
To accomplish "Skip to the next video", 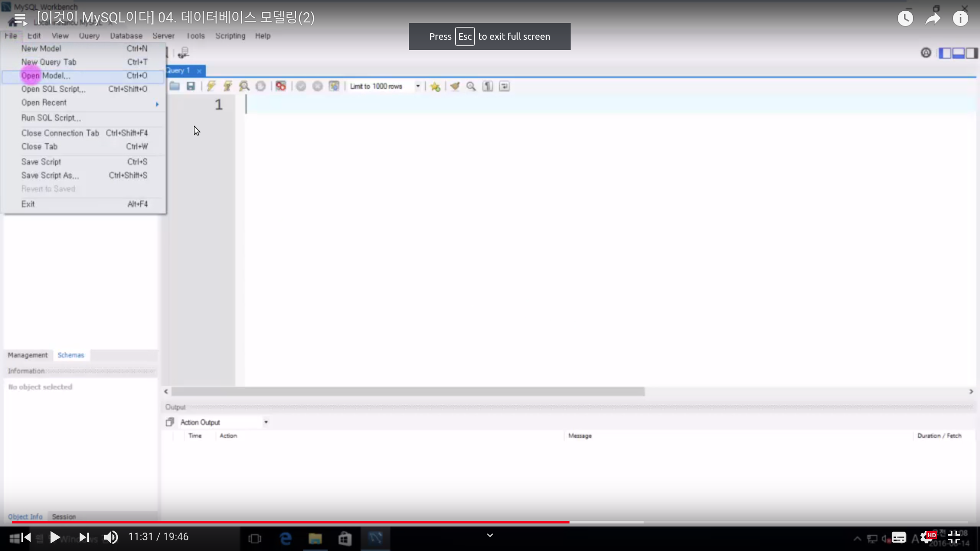I will (84, 537).
